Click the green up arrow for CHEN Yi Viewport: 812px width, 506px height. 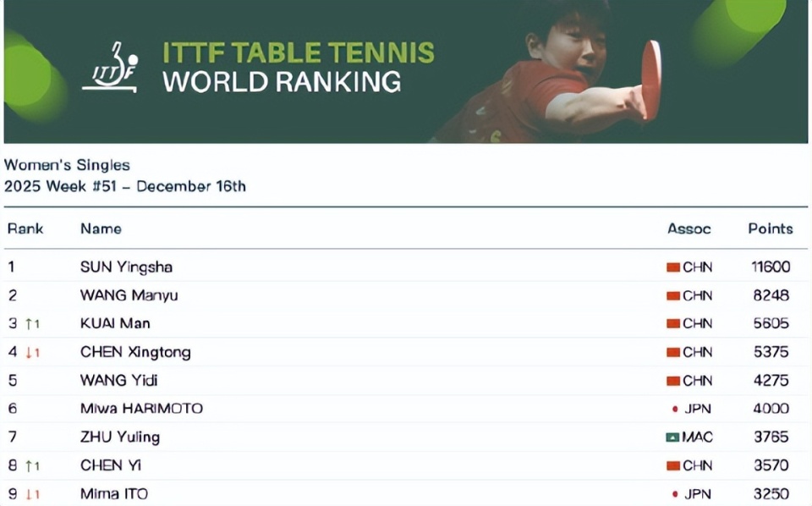[30, 465]
